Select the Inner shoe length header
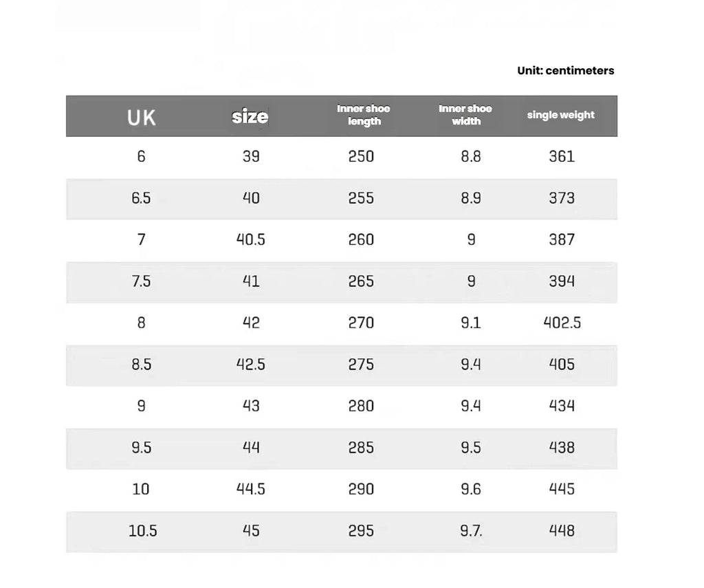 [364, 115]
